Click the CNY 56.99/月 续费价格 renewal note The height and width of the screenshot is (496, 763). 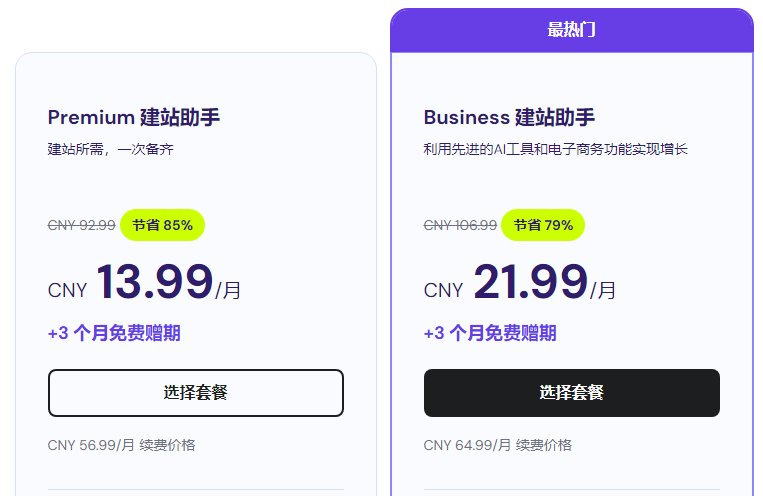(x=121, y=445)
